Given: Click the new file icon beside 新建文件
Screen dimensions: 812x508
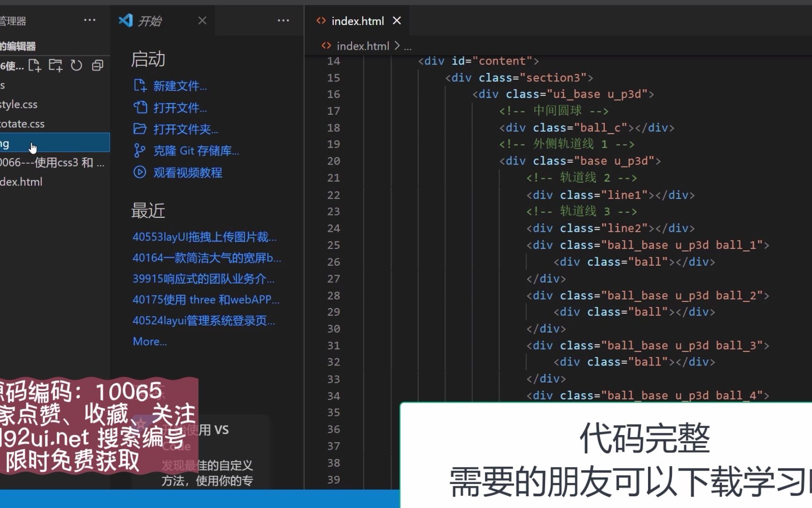Looking at the screenshot, I should [x=140, y=86].
